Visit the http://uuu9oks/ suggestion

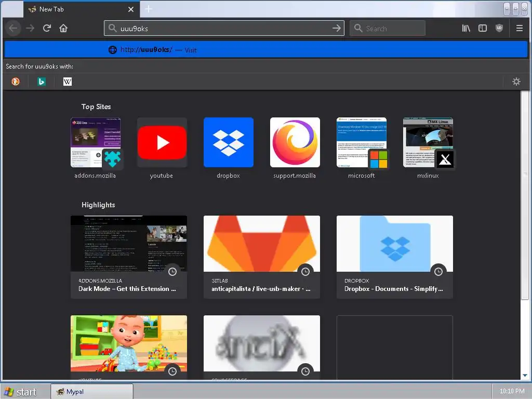click(x=266, y=50)
